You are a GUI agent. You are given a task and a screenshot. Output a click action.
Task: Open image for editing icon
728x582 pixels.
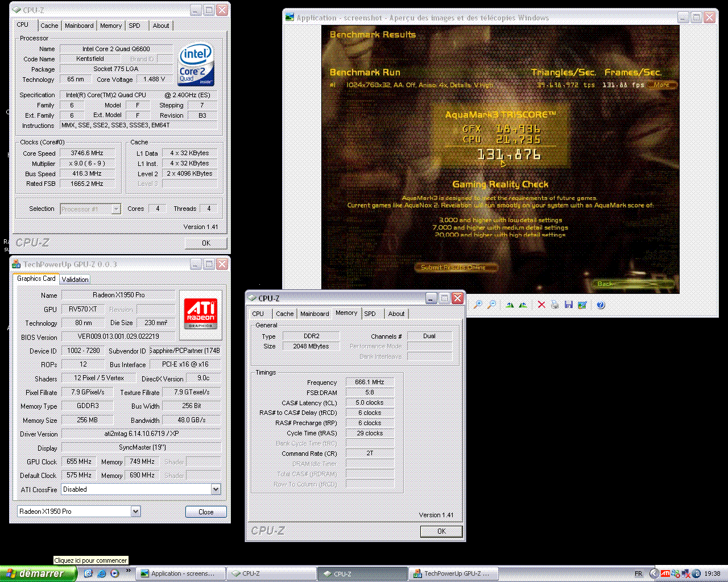582,305
